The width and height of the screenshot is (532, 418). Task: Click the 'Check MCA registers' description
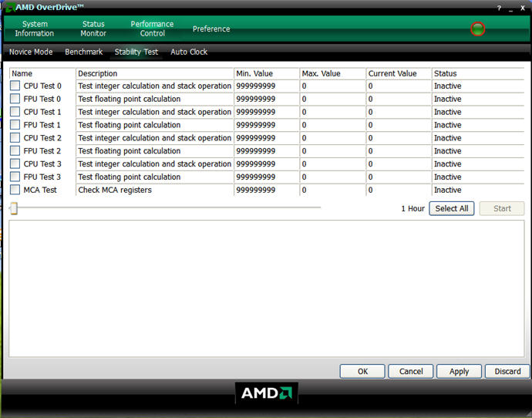click(115, 190)
